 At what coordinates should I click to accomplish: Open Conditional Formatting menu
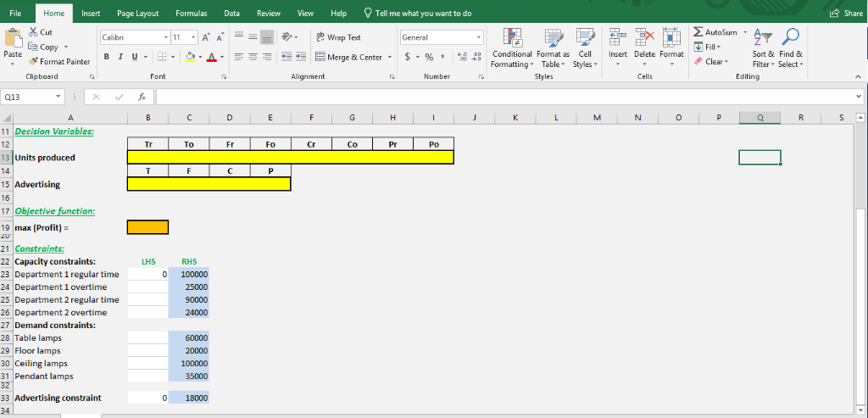click(512, 48)
